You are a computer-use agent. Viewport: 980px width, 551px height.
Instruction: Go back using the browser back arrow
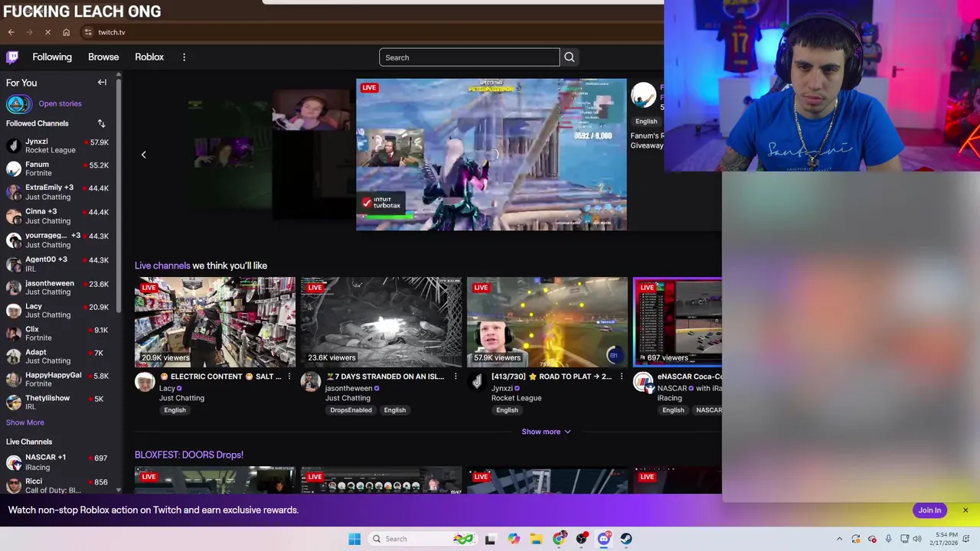click(x=11, y=32)
